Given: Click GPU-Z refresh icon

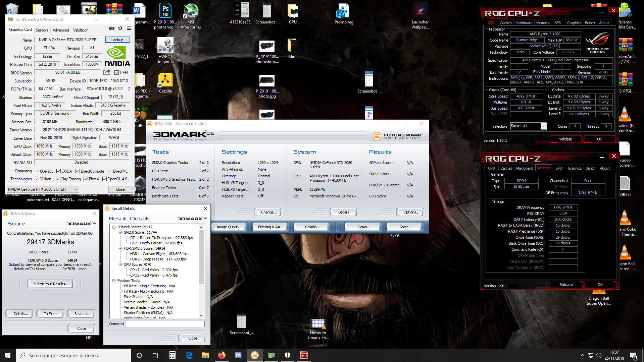Looking at the screenshot, I should pos(120,28).
